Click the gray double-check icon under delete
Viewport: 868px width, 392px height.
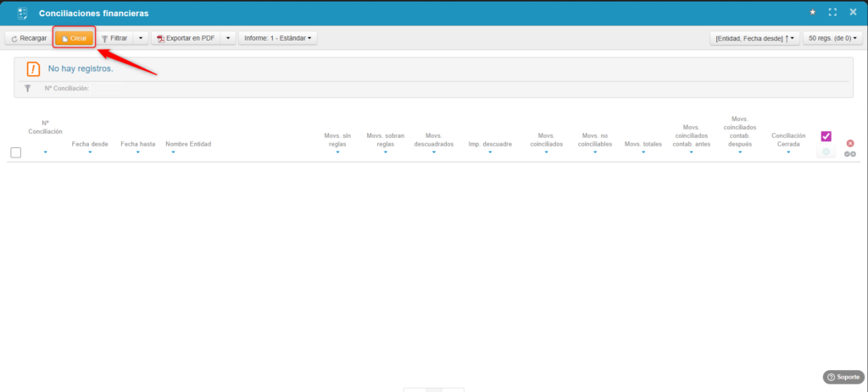[849, 153]
